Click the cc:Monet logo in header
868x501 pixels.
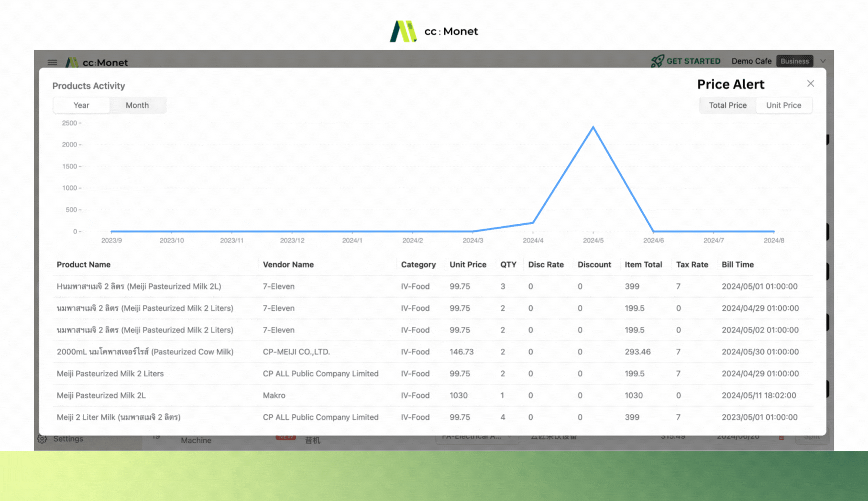(97, 62)
